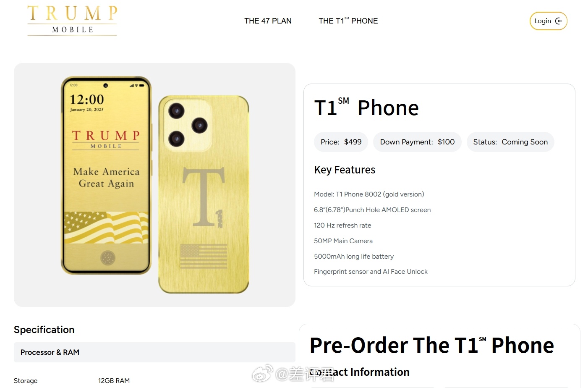
Task: Click the engraved flag on phone back
Action: (x=204, y=256)
